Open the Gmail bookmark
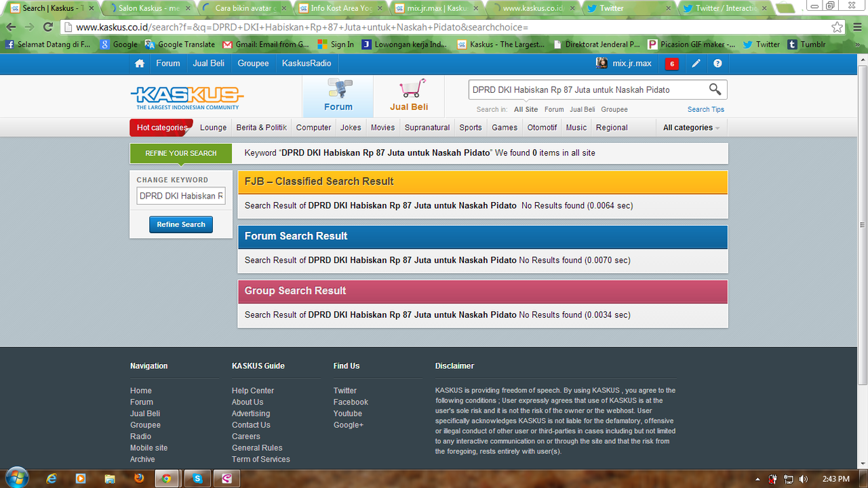The height and width of the screenshot is (488, 868). [266, 44]
